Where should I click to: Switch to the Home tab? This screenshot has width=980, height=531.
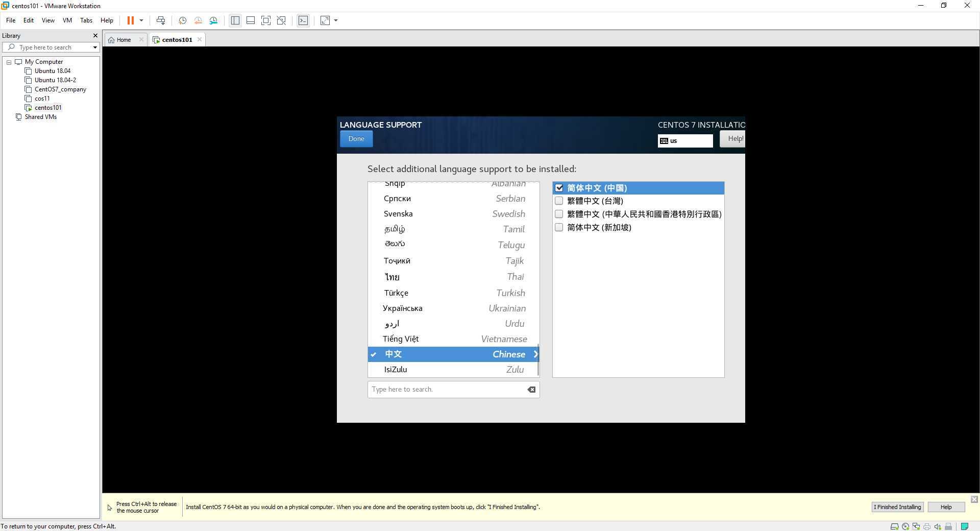(x=123, y=40)
